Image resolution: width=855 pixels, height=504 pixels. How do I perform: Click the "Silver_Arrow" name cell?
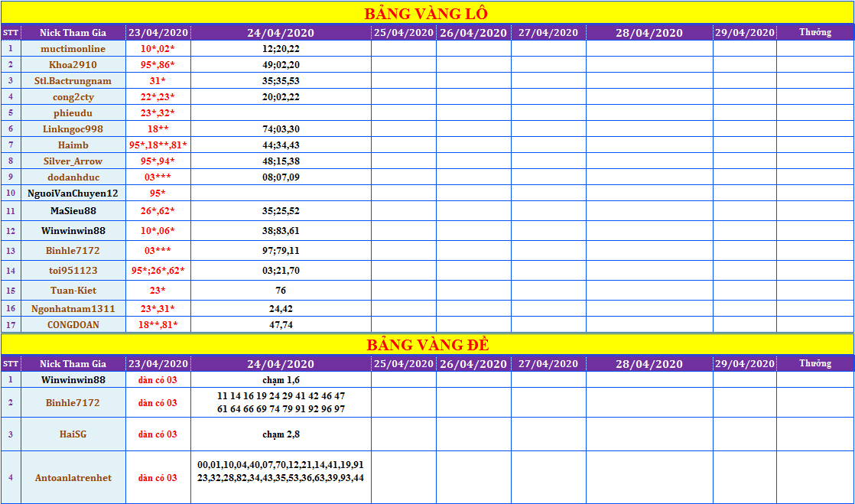click(73, 161)
